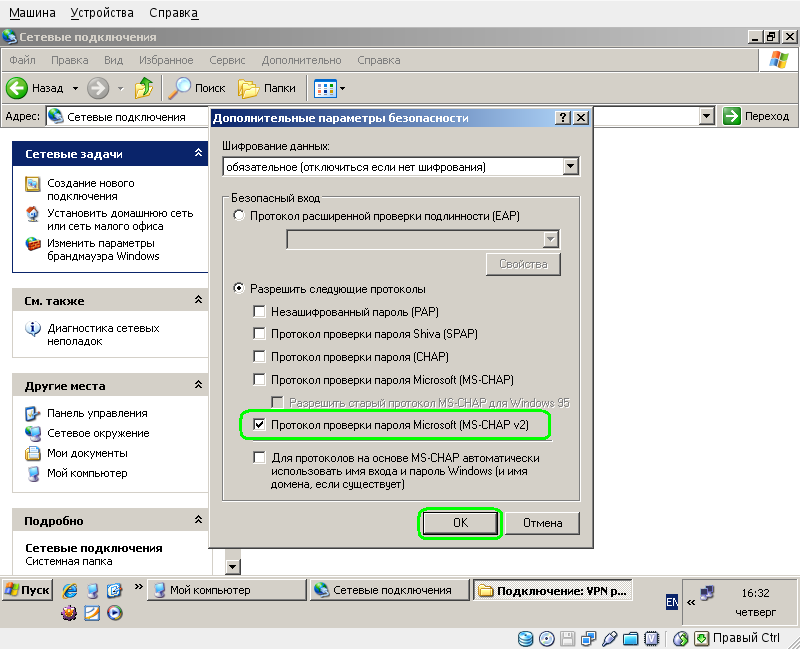Open the Назад history dropdown arrow
The image size is (800, 649).
(75, 88)
